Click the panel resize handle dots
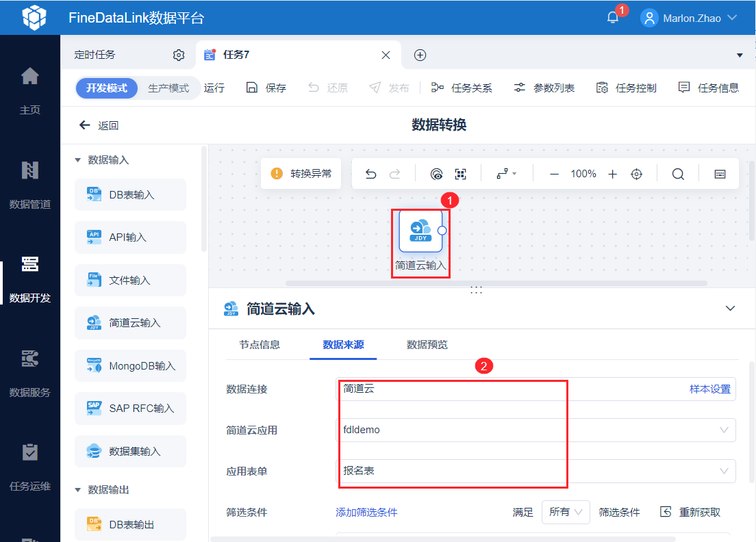Screen dimensions: 756x542 click(x=476, y=290)
